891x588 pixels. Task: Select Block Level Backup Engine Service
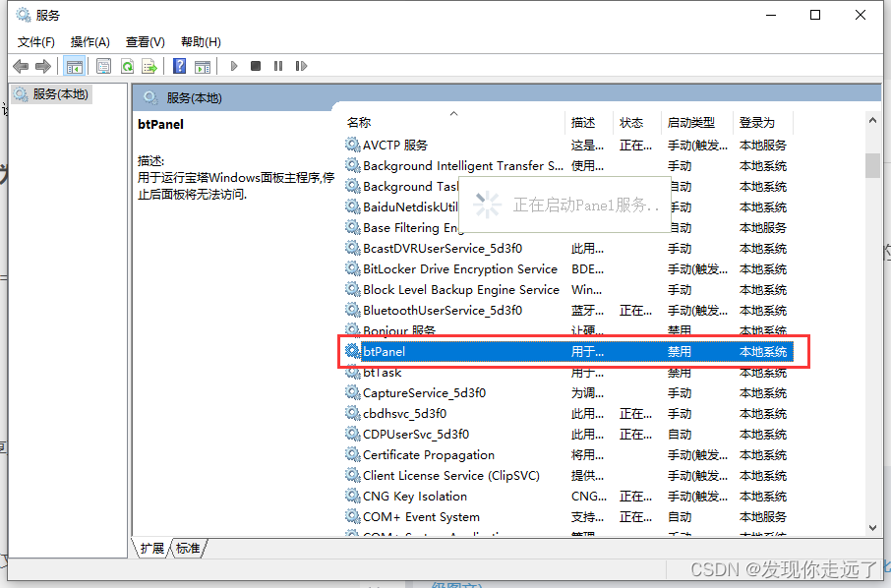[x=568, y=290]
